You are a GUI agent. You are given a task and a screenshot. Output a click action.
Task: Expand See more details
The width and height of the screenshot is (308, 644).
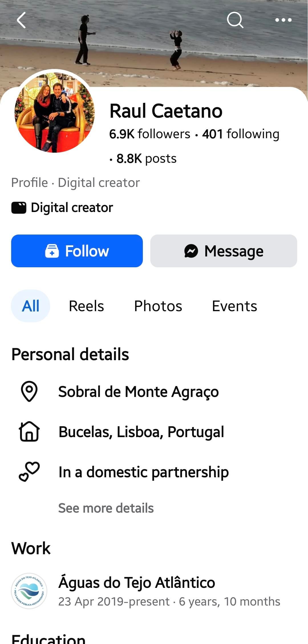(x=106, y=508)
